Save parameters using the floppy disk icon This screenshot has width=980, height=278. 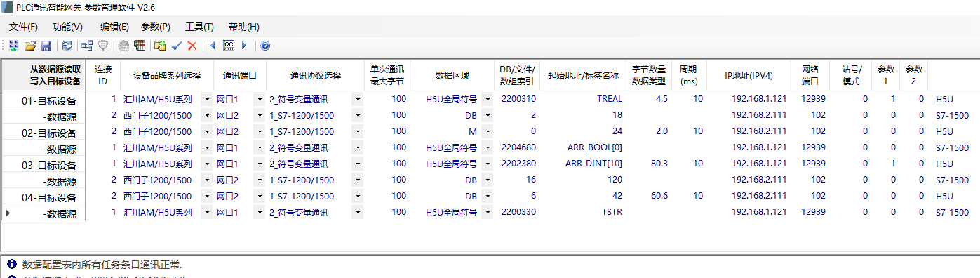[x=46, y=46]
